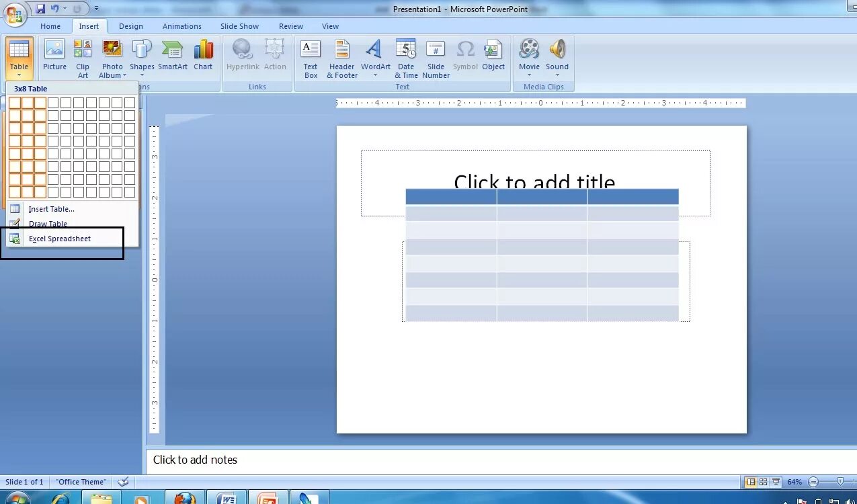The width and height of the screenshot is (857, 504).
Task: Open the Animations tab
Action: click(182, 26)
